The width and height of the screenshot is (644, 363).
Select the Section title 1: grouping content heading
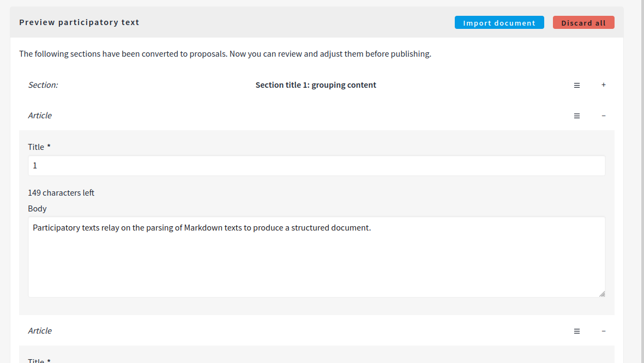click(316, 85)
